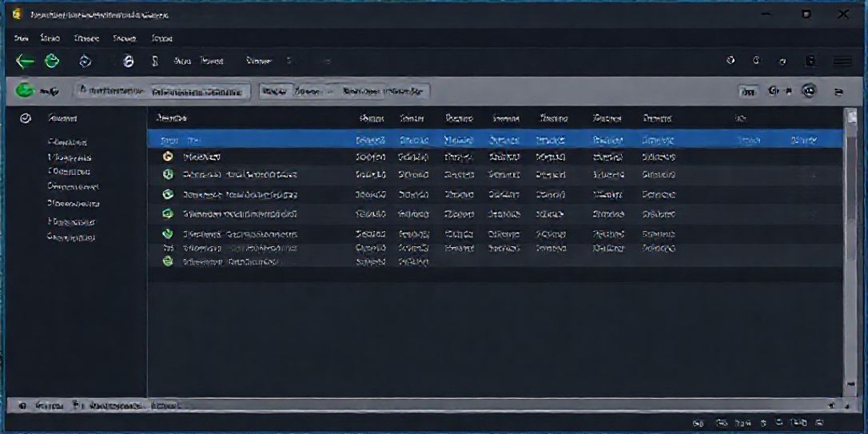Click the small boxed button right of the gray bar

[748, 92]
